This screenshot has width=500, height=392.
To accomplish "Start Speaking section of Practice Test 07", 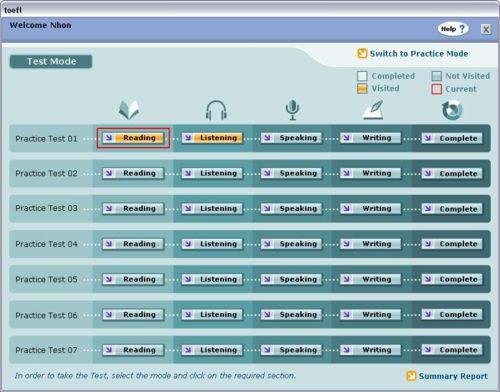I will point(291,350).
